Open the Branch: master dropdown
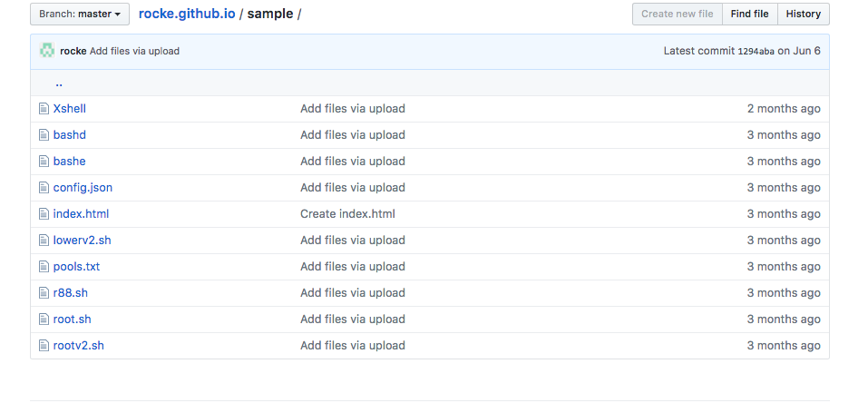The image size is (868, 403). pos(80,15)
